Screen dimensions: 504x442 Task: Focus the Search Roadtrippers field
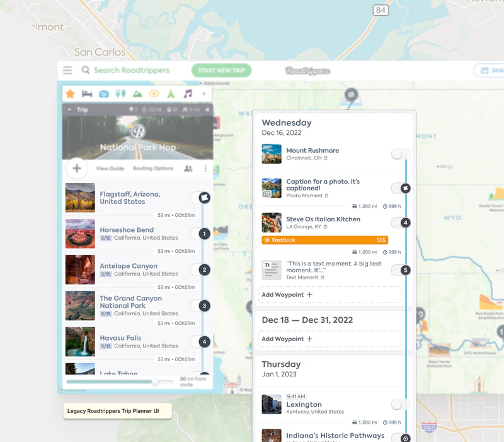[x=132, y=70]
